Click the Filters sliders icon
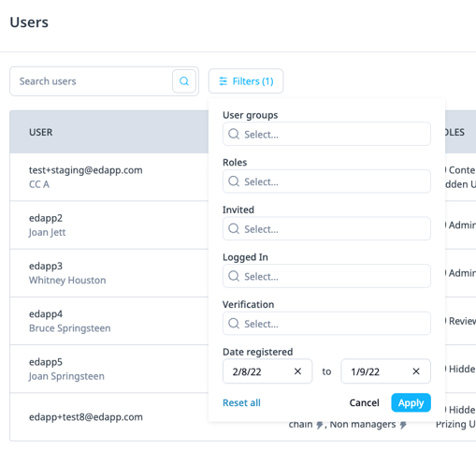 tap(223, 81)
